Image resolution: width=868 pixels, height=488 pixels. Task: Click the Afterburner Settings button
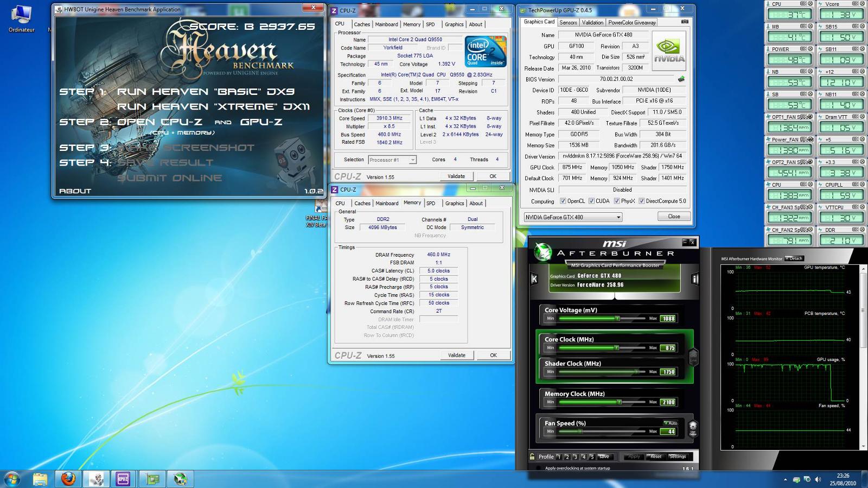point(678,457)
